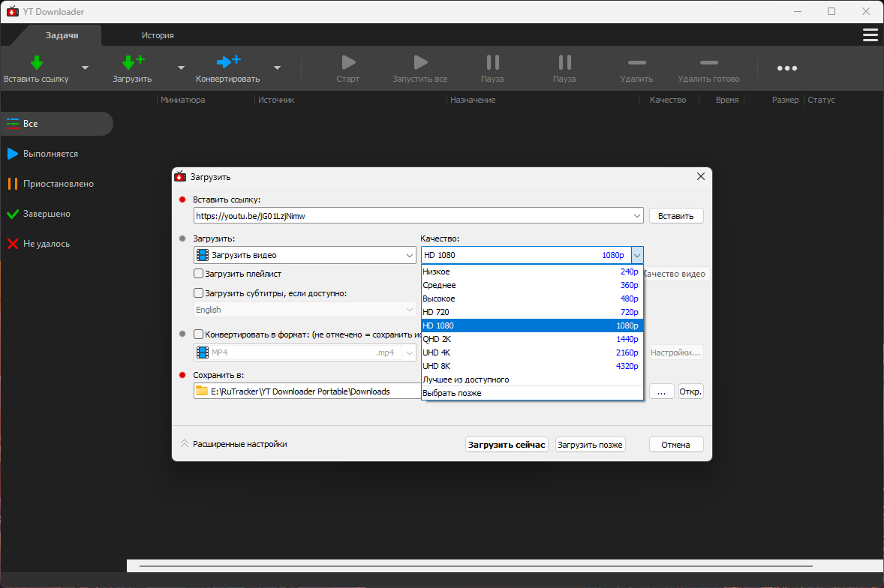The height and width of the screenshot is (588, 884).
Task: Click the Миниатюра column header
Action: (182, 100)
